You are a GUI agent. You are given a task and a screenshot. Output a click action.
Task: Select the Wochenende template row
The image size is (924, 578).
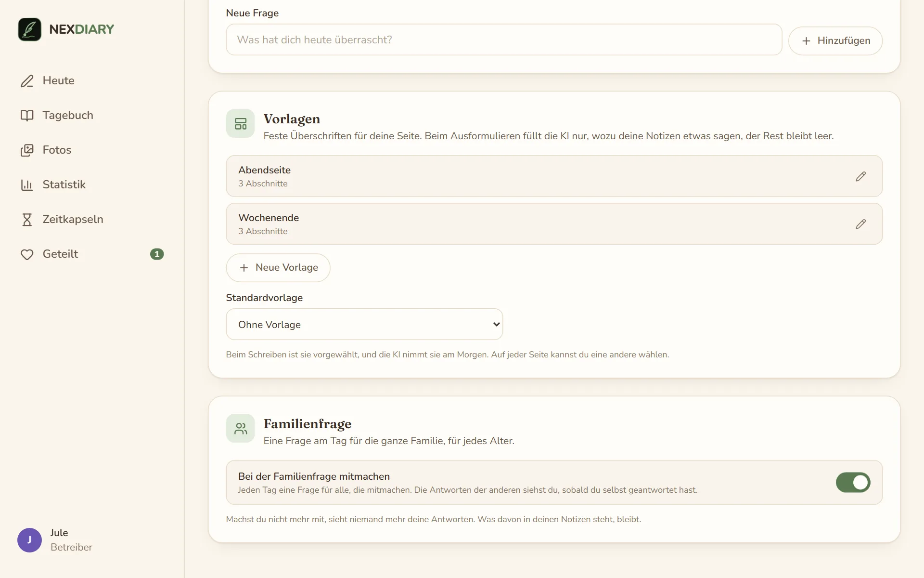tap(554, 223)
